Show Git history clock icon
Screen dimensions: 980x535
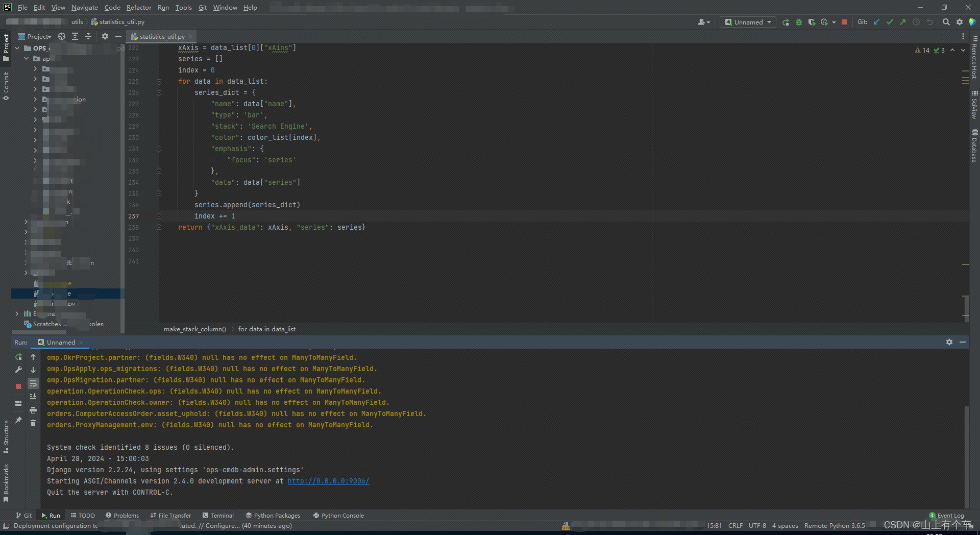(916, 22)
